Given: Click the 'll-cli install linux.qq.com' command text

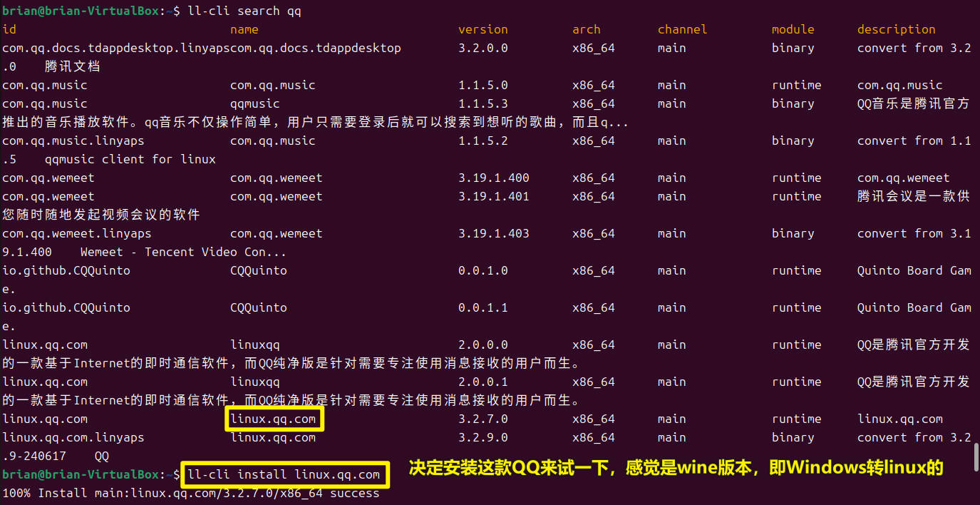Looking at the screenshot, I should tap(284, 475).
